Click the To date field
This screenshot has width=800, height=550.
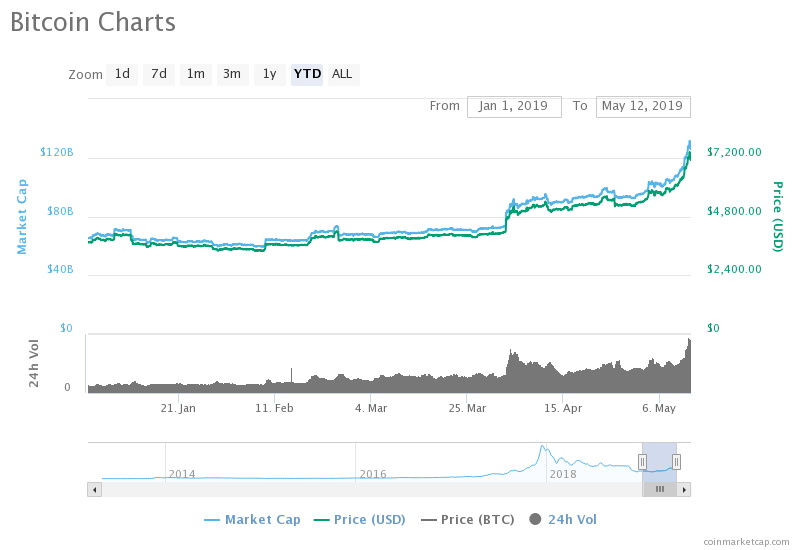pyautogui.click(x=642, y=106)
